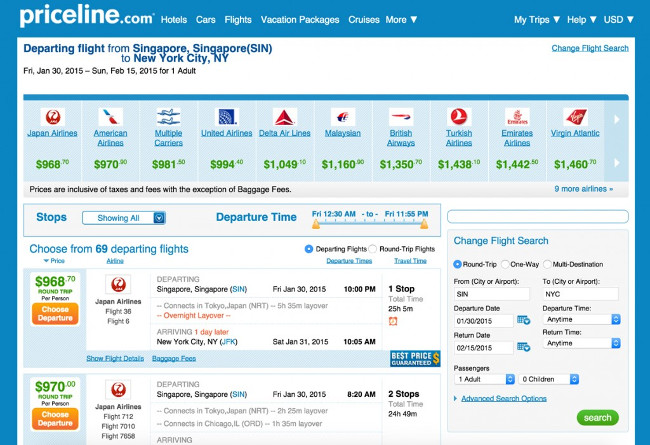The height and width of the screenshot is (445, 650).
Task: Choose Departure for $970.00 flight
Action: pyautogui.click(x=55, y=419)
